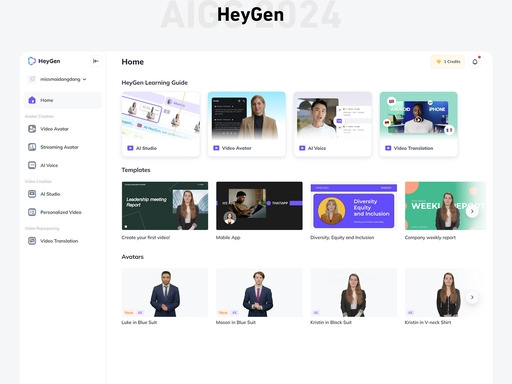
Task: Click the video icon beside Video Avatar guide label
Action: click(x=216, y=148)
